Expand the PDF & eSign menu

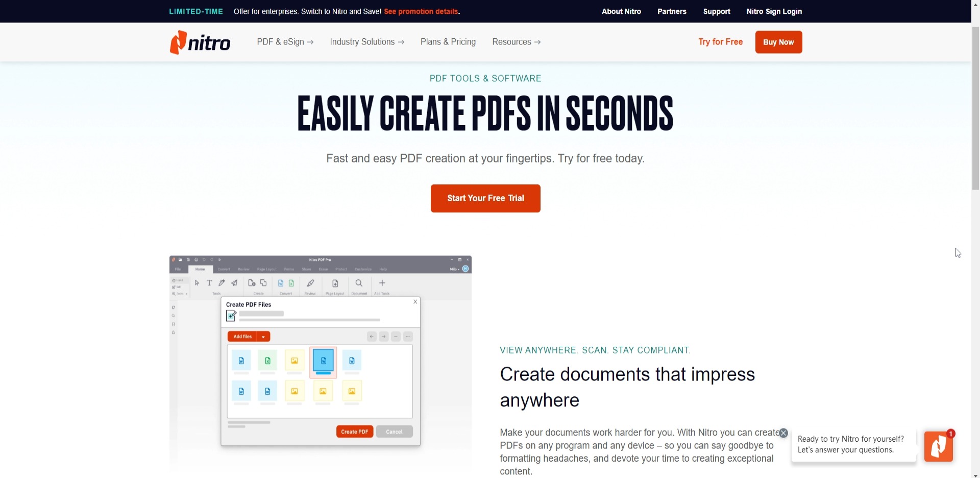point(285,42)
